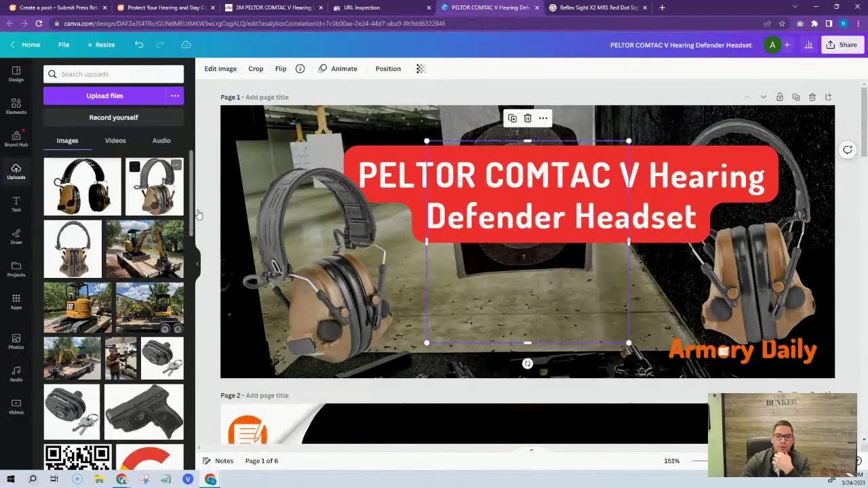Image resolution: width=868 pixels, height=488 pixels.
Task: Open the Brand Hub panel
Action: (16, 139)
